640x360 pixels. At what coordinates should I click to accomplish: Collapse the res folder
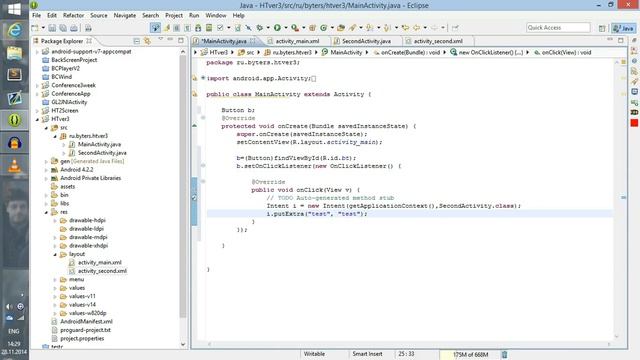point(47,212)
